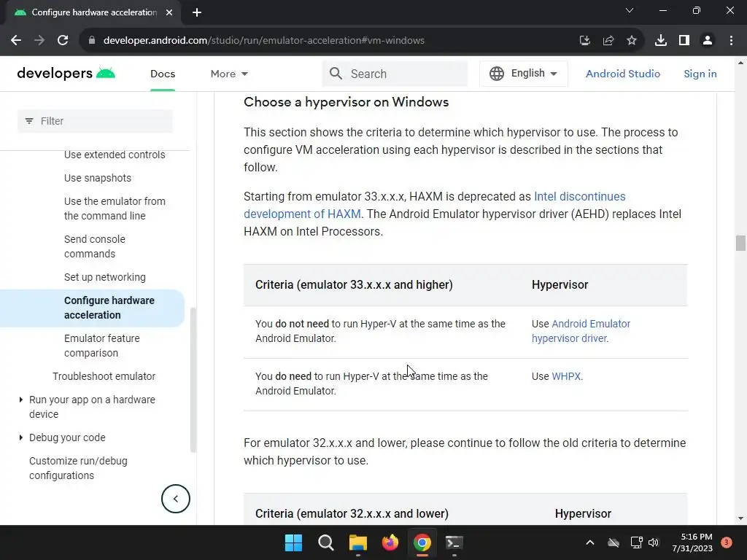Viewport: 747px width, 560px height.
Task: Open Chrome's three-dot menu
Action: tap(731, 41)
